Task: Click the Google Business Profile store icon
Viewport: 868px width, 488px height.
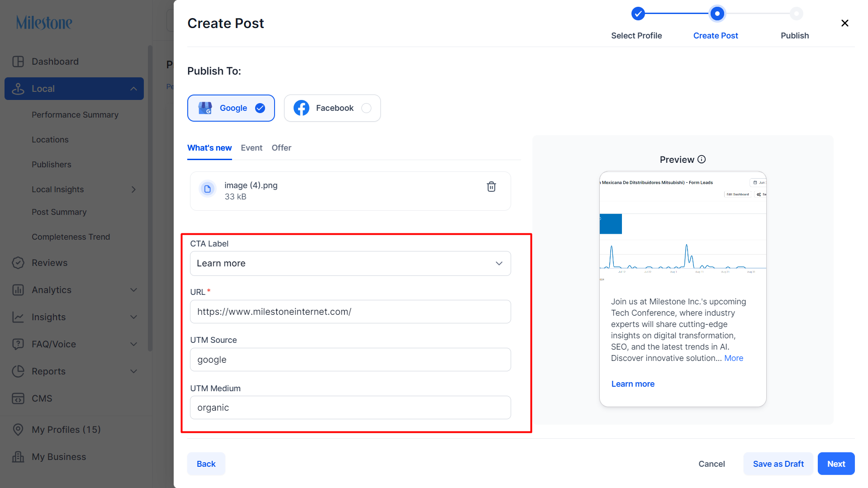Action: coord(205,108)
